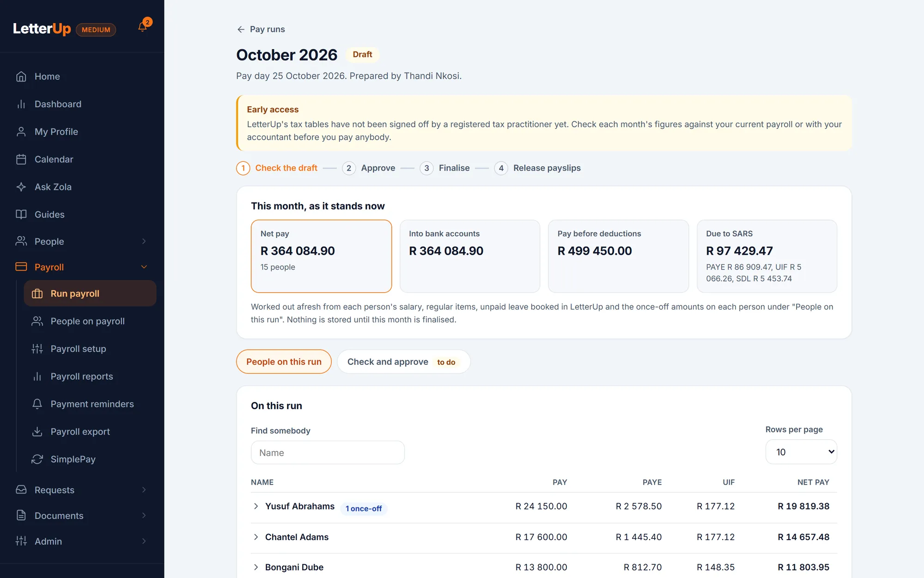The image size is (924, 578).
Task: Expand the Requests section chevron
Action: tap(144, 490)
